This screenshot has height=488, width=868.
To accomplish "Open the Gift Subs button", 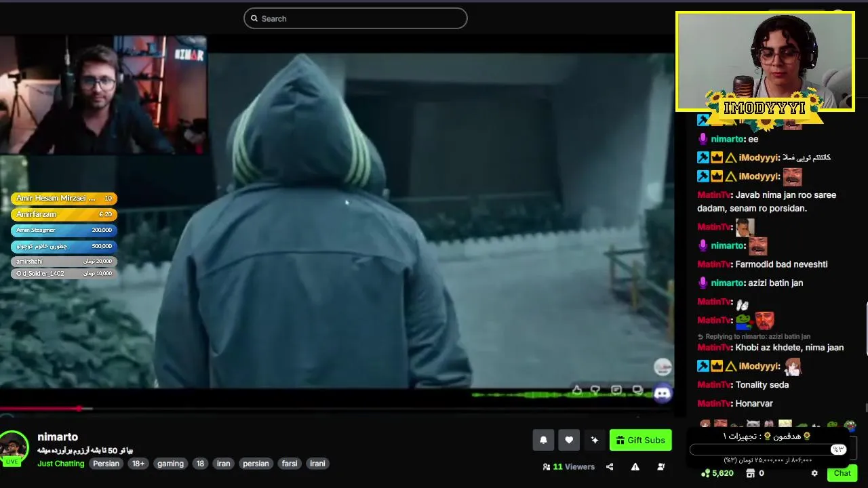I will pyautogui.click(x=641, y=440).
